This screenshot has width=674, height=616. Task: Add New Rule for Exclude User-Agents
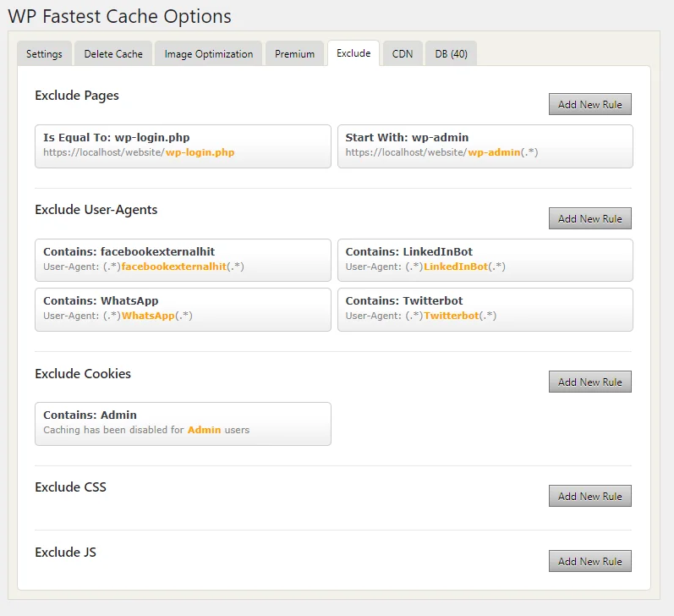pos(589,218)
